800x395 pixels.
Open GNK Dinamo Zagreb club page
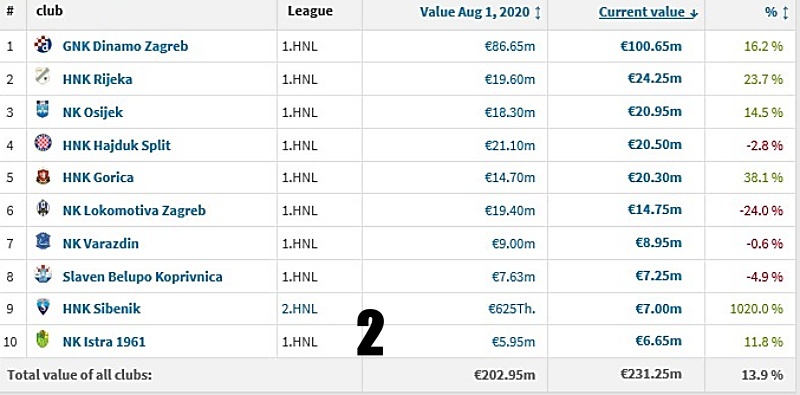pos(125,46)
